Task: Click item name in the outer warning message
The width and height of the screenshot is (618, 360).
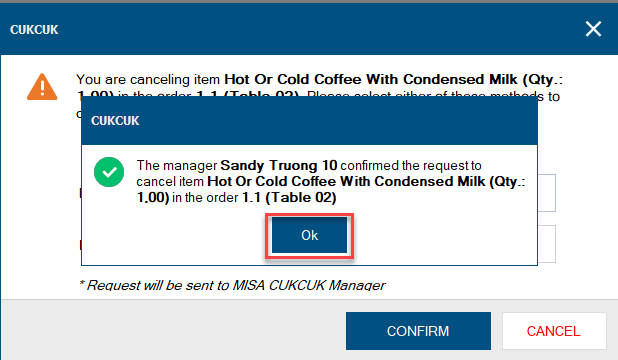Action: (x=371, y=79)
